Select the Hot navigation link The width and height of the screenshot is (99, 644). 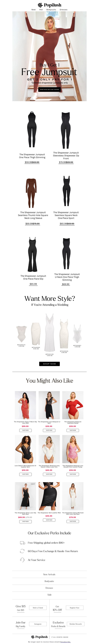tap(41, 10)
